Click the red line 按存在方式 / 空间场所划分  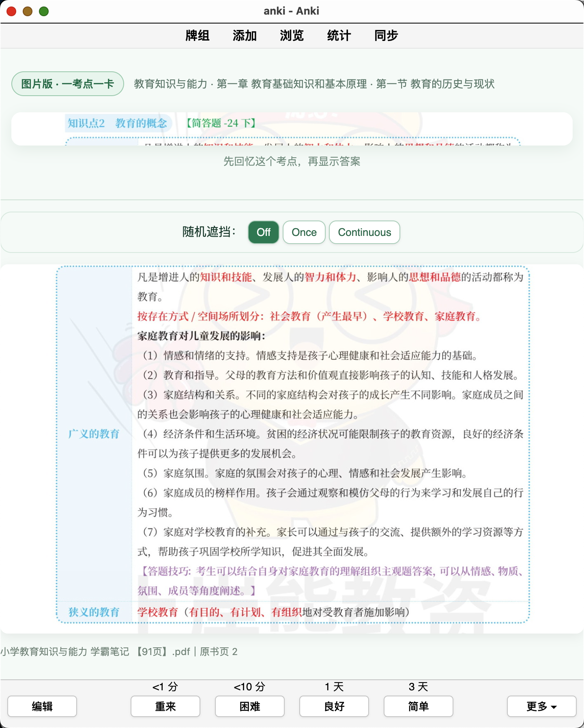tap(309, 316)
